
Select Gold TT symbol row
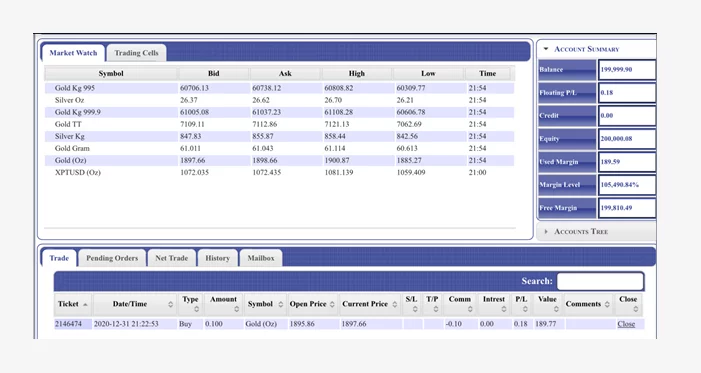[279, 124]
